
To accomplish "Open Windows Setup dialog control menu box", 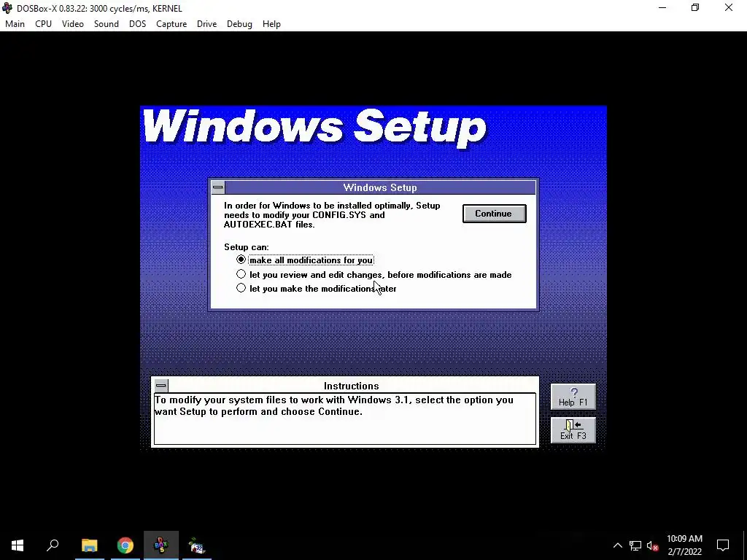I will 217,187.
